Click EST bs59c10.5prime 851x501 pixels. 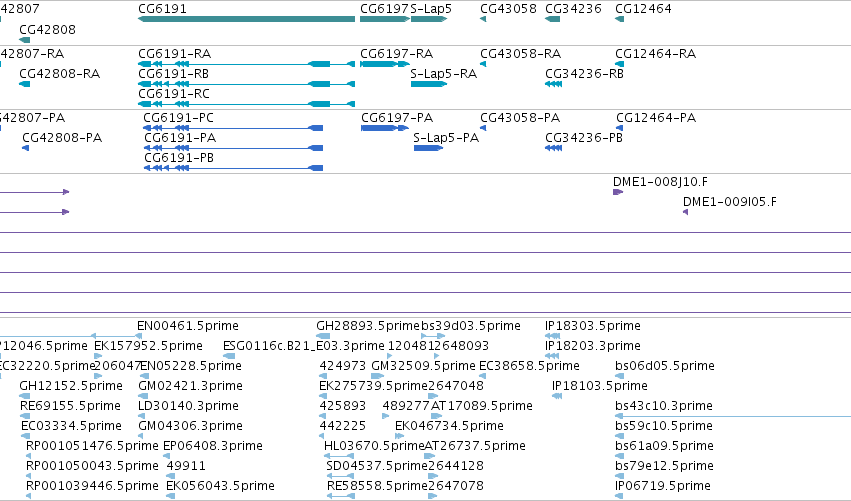coord(664,426)
